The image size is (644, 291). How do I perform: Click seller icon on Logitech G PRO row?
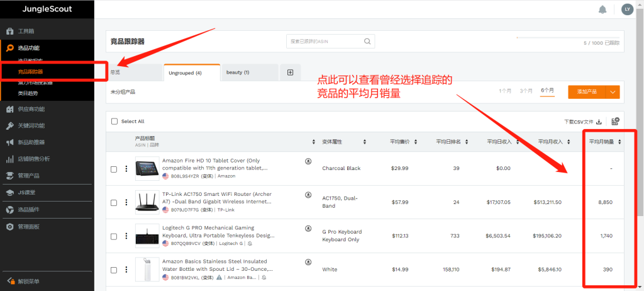coord(308,228)
